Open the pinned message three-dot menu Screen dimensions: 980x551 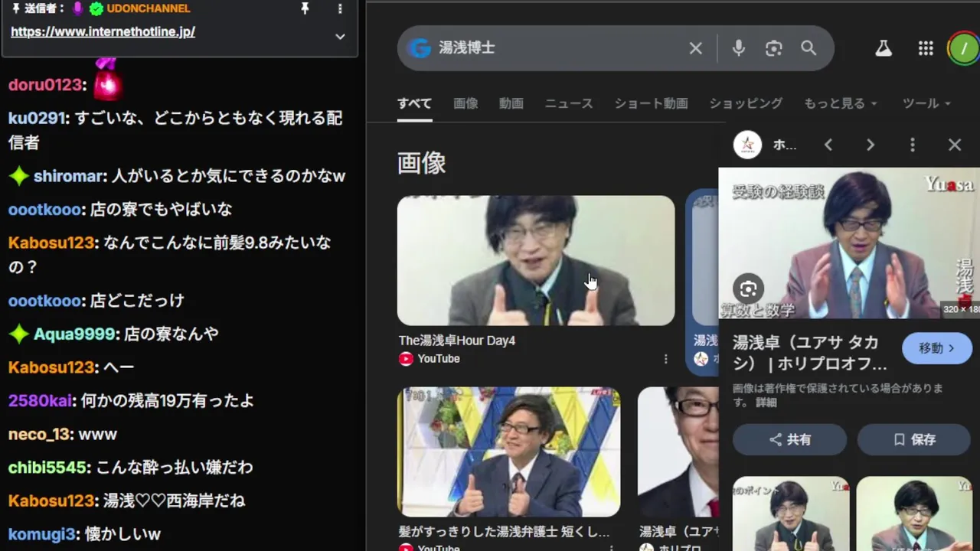340,8
